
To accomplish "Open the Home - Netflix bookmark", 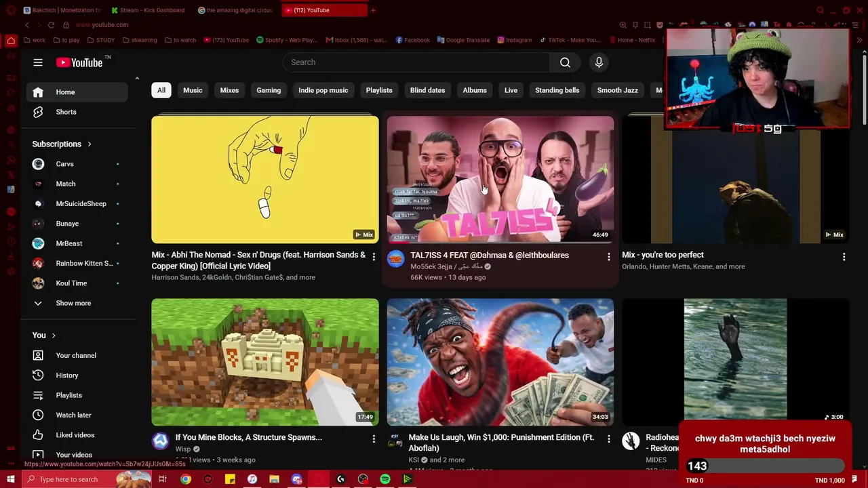I will point(632,41).
